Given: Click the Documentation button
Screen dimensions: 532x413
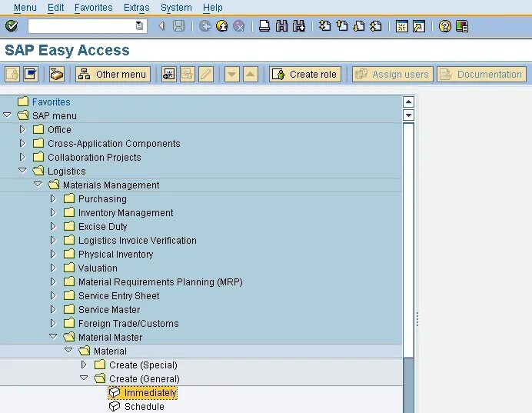Looking at the screenshot, I should click(482, 75).
